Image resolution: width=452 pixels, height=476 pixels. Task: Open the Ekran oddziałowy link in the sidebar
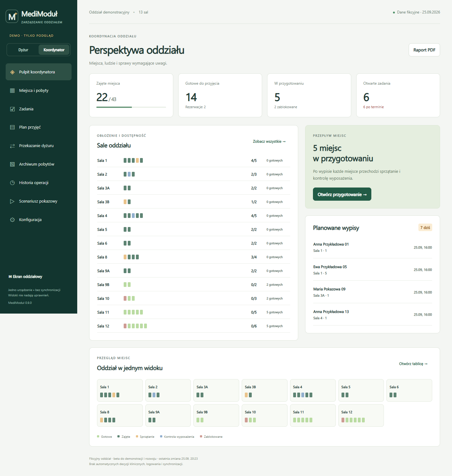point(25,277)
